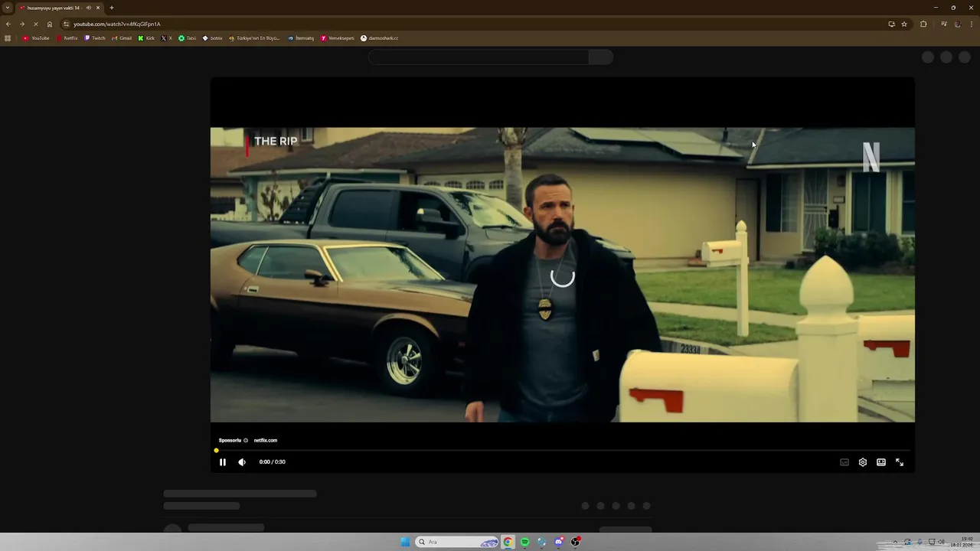Click the taskbar volume icon
Image resolution: width=980 pixels, height=551 pixels.
[941, 543]
